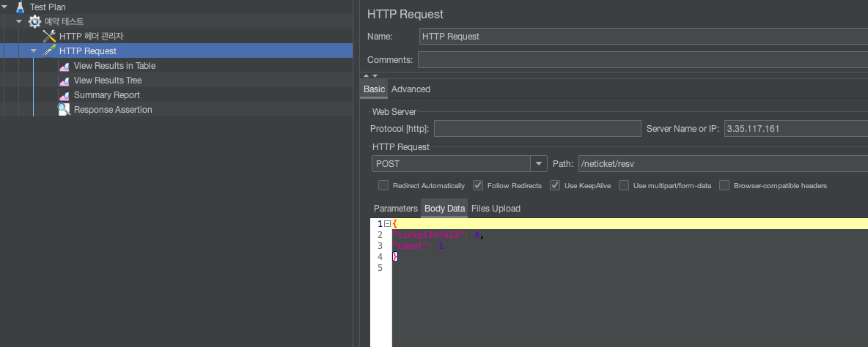Click the Test Plan flask icon

point(21,7)
